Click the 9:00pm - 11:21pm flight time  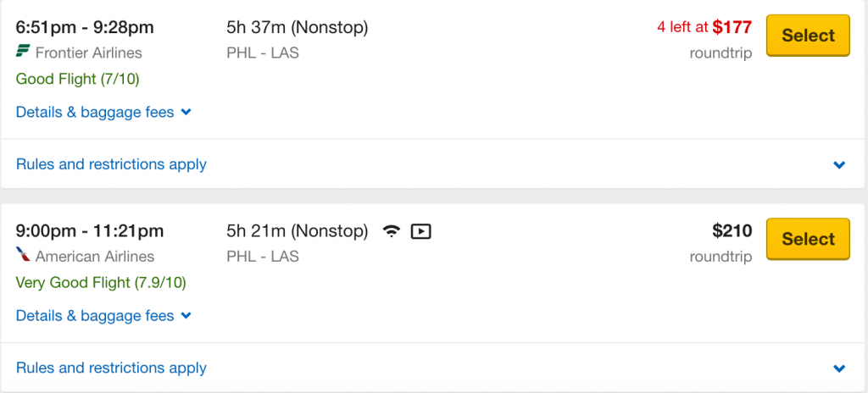(90, 230)
